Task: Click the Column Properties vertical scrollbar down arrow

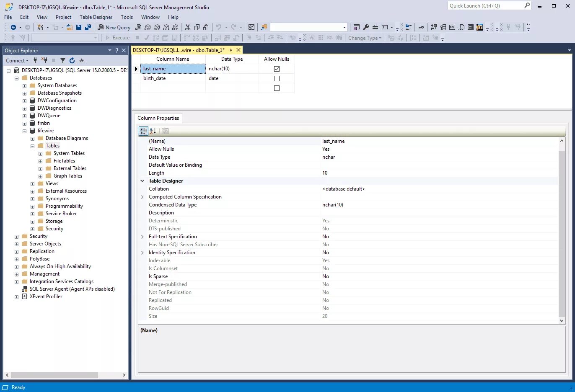Action: [x=562, y=320]
